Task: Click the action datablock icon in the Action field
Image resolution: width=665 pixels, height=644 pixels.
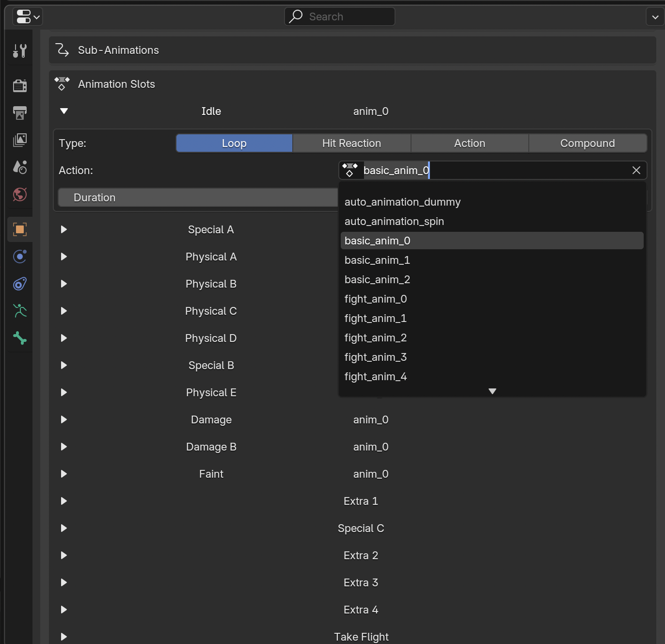Action: tap(350, 170)
